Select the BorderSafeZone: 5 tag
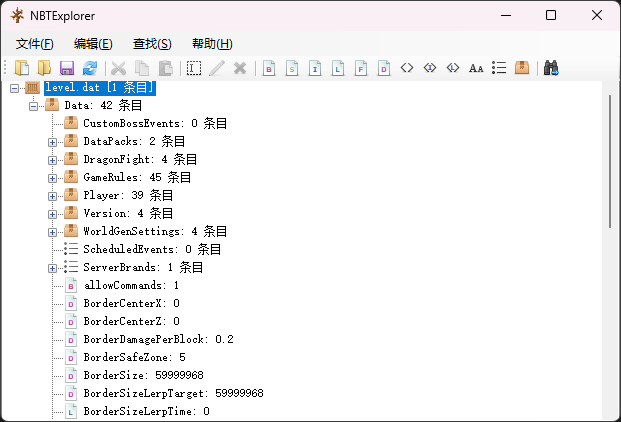Viewport: 621px width, 422px height. (134, 357)
